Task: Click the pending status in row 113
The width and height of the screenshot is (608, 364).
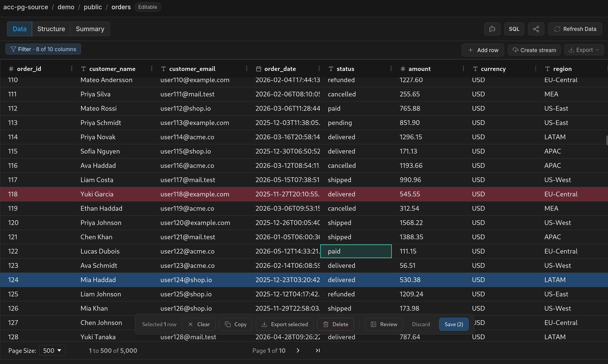Action: tap(340, 123)
